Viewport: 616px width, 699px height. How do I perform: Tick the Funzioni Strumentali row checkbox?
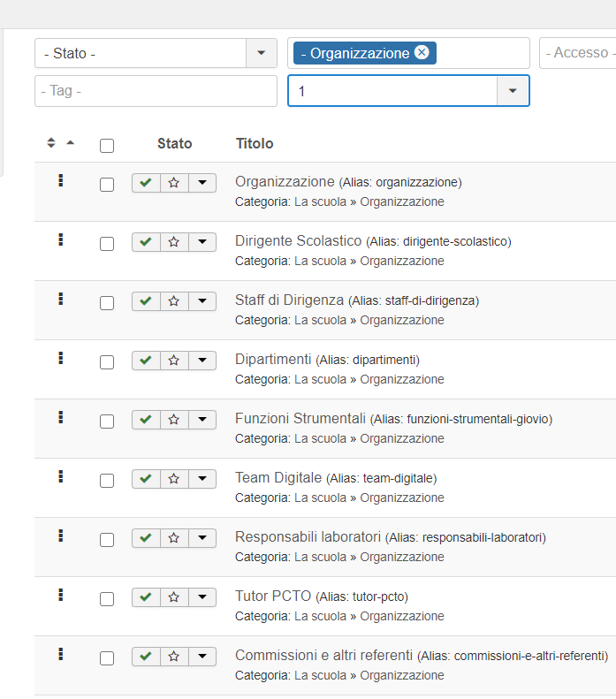(107, 422)
